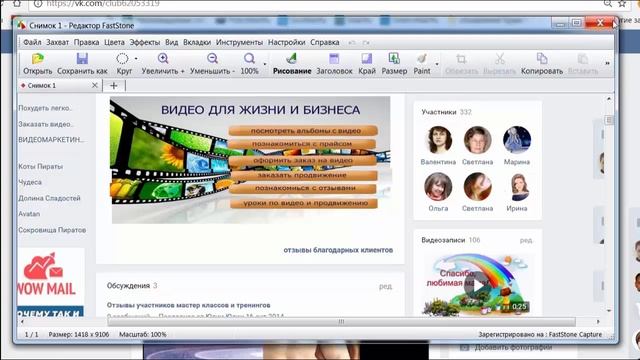Click ред link next to Обсуждения
Viewport: 640px width, 360px height.
point(385,287)
